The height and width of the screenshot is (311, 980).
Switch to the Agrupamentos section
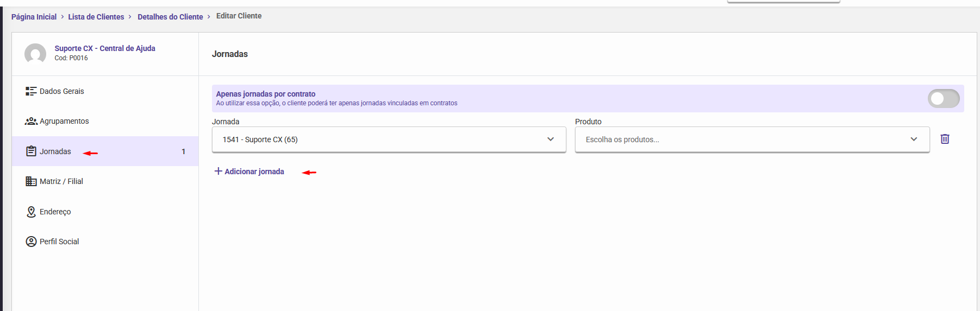(x=64, y=121)
